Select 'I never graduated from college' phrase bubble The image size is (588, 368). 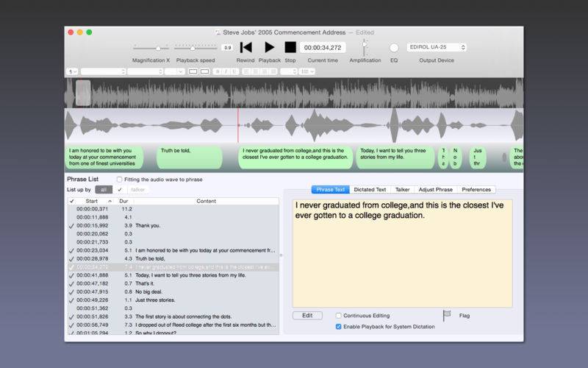tap(295, 157)
